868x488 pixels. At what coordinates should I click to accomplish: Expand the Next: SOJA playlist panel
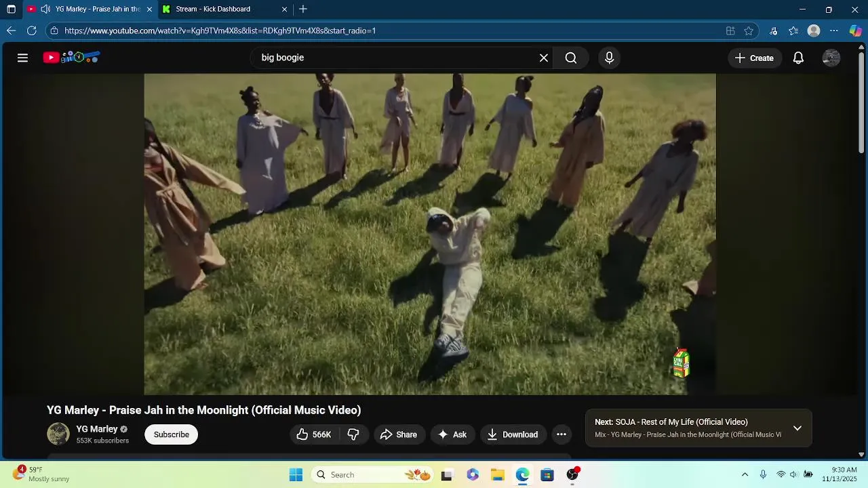(797, 428)
